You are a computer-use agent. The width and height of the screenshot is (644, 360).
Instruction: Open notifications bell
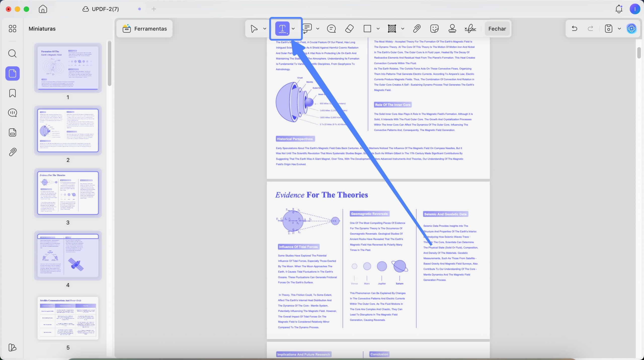(x=619, y=9)
